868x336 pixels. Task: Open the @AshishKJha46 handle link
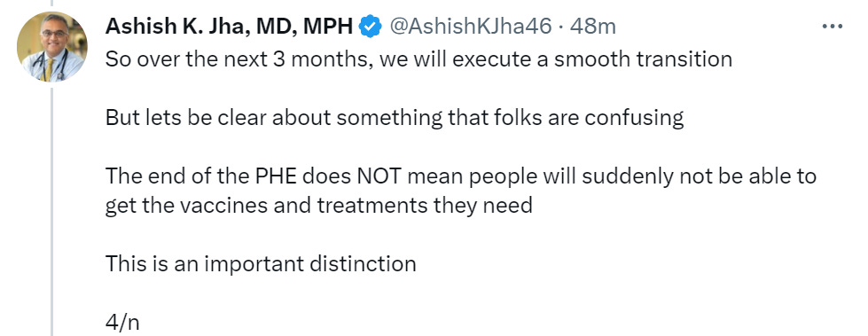click(471, 26)
